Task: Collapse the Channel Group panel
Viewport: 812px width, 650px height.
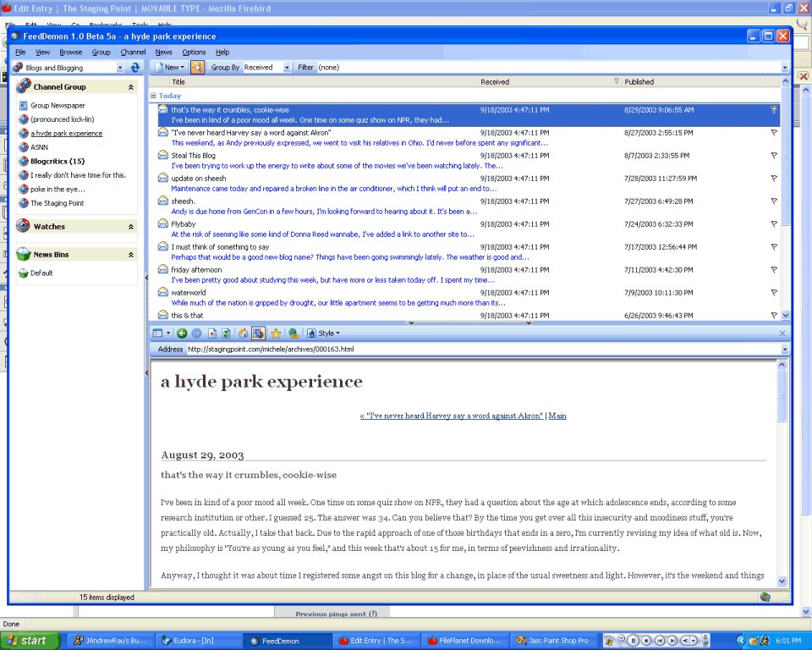Action: (130, 87)
